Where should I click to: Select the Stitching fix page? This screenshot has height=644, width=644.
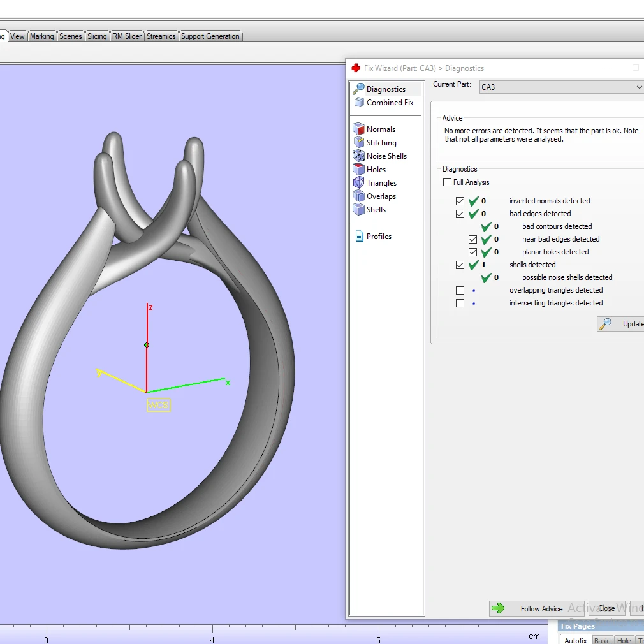pos(380,142)
